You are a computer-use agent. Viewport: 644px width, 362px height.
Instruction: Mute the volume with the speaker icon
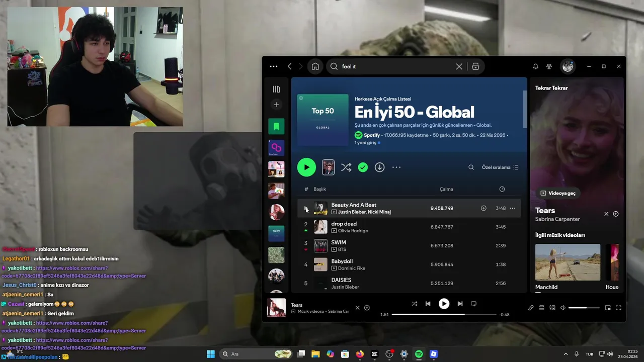point(563,308)
